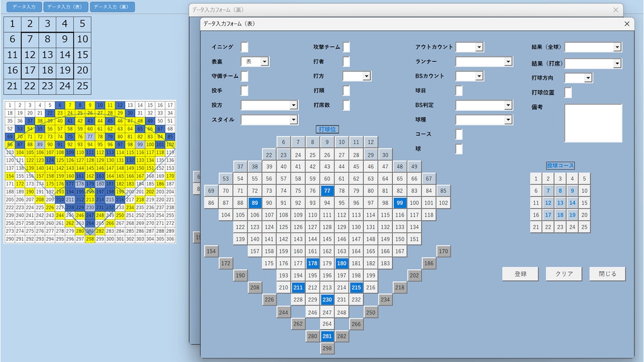Click the データ入力 button on the sheet
The image size is (644, 362).
(24, 7)
